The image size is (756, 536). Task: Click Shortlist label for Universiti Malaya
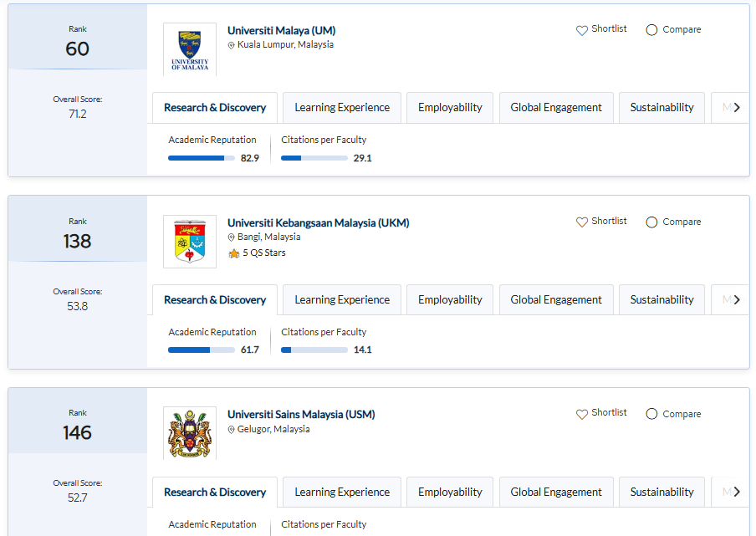[x=609, y=29]
